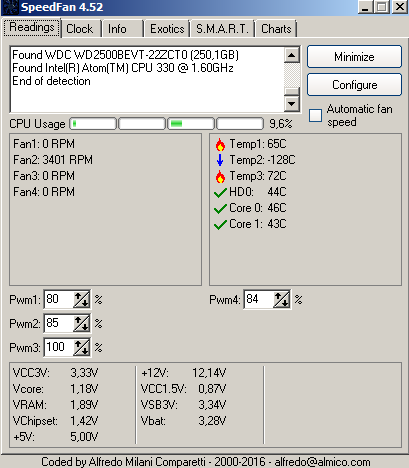Enable the Automatic fan speed checkbox
Image resolution: width=409 pixels, height=468 pixels.
(315, 116)
